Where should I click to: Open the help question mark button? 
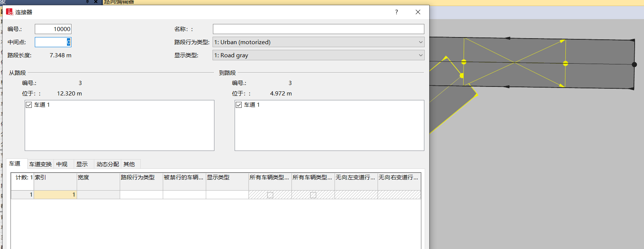(397, 12)
